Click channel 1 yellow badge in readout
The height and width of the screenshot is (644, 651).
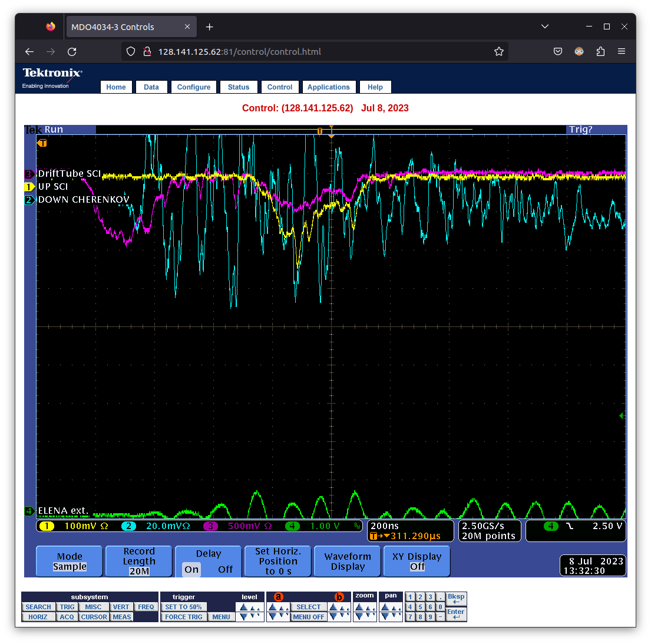point(47,526)
